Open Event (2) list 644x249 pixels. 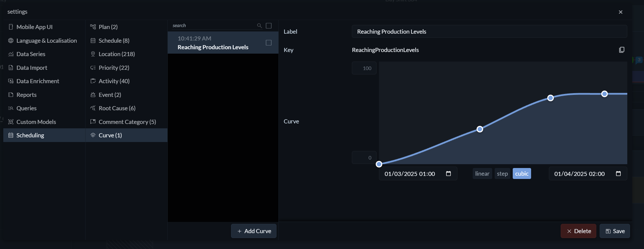pos(126,95)
